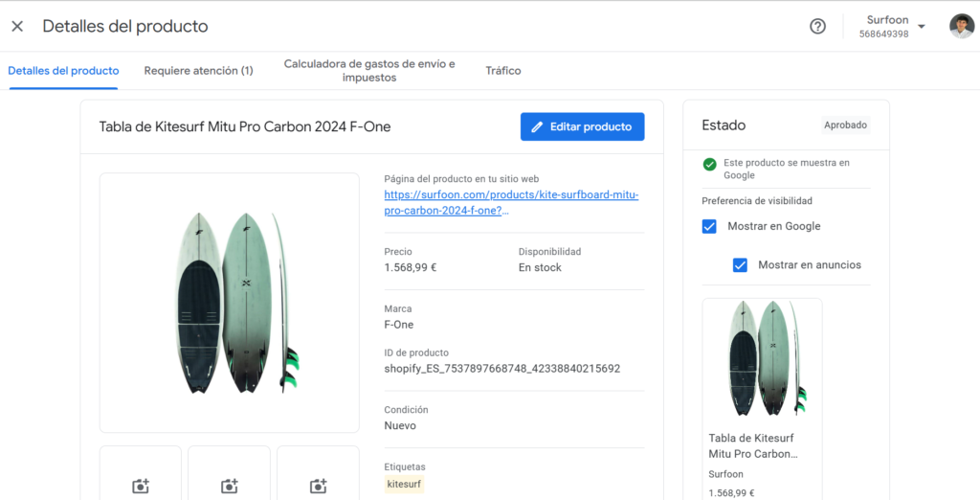
Task: Click the third add image placeholder icon
Action: pos(318,486)
